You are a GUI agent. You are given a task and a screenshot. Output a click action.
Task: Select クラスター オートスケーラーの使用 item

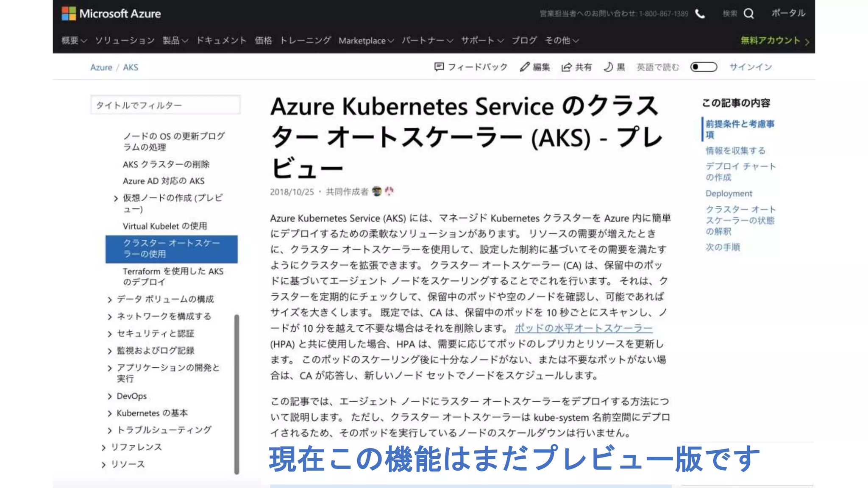tap(171, 249)
